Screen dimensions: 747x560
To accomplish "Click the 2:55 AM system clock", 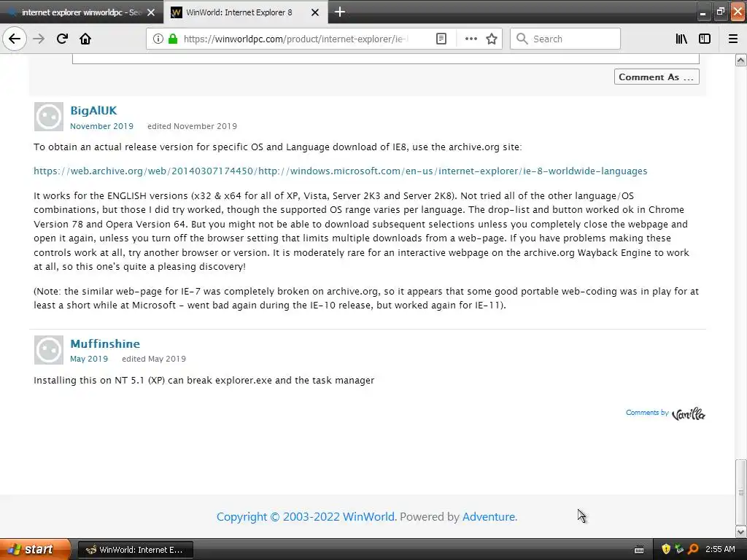I will coord(720,549).
